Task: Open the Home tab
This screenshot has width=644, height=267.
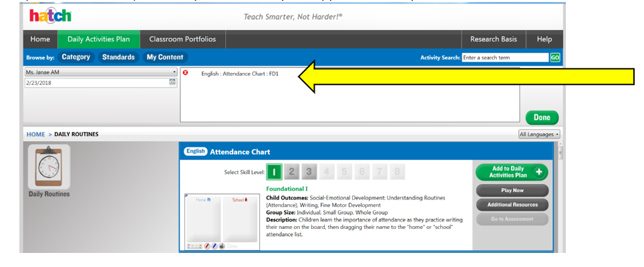Action: pyautogui.click(x=40, y=39)
